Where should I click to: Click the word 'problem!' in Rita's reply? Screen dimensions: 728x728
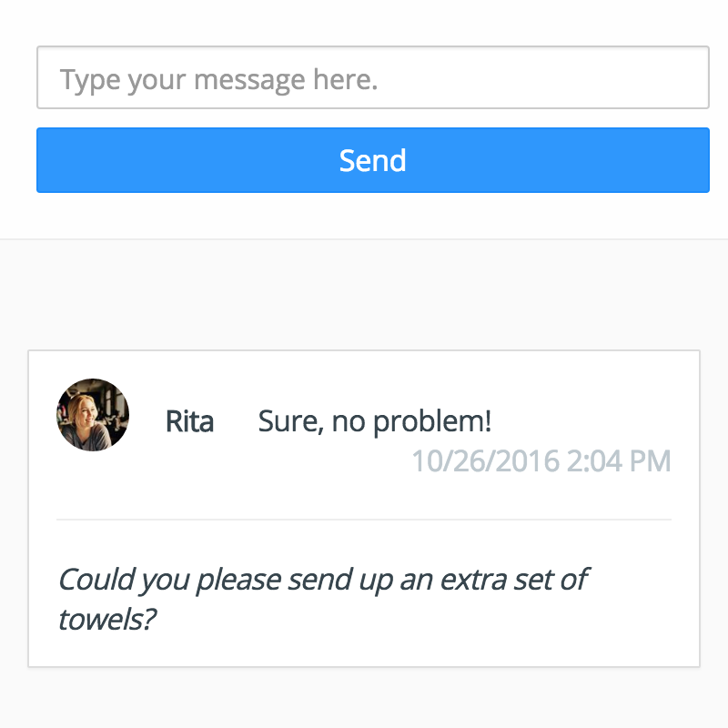[x=432, y=422]
